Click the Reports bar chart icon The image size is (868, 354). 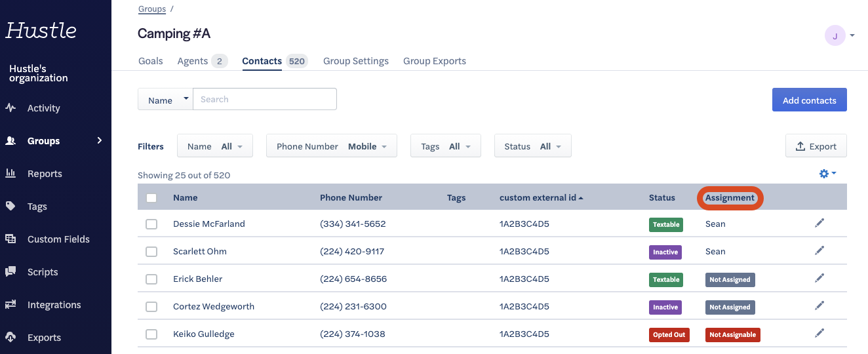[x=10, y=174]
